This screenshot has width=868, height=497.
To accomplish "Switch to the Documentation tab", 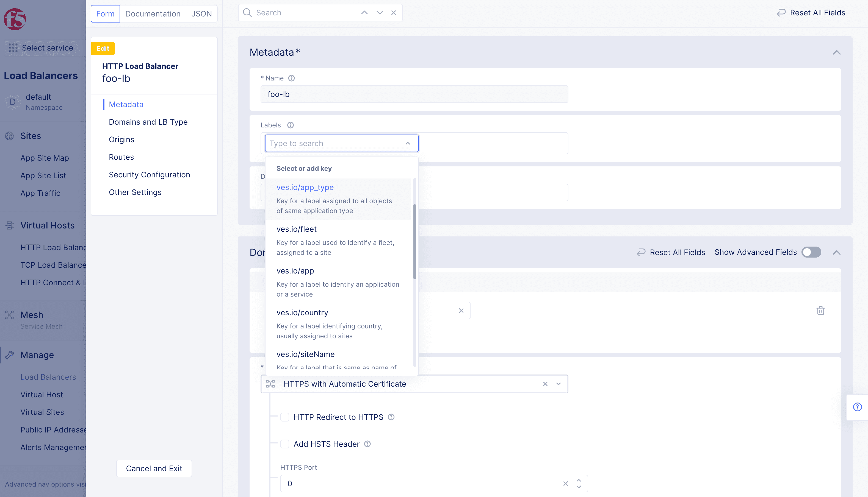I will 153,14.
